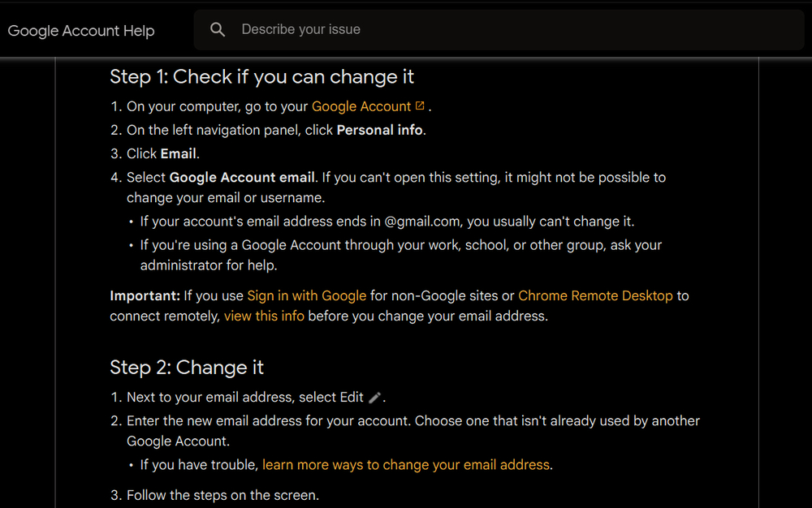Select the Step 1 heading text
The image size is (812, 508).
click(261, 76)
